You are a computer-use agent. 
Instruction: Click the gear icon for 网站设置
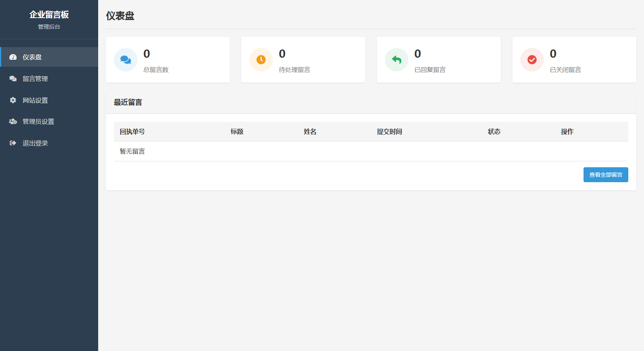click(x=13, y=100)
